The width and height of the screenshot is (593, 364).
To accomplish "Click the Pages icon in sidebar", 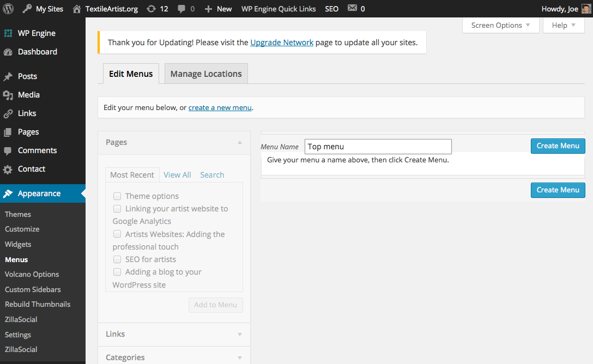I will click(x=8, y=132).
